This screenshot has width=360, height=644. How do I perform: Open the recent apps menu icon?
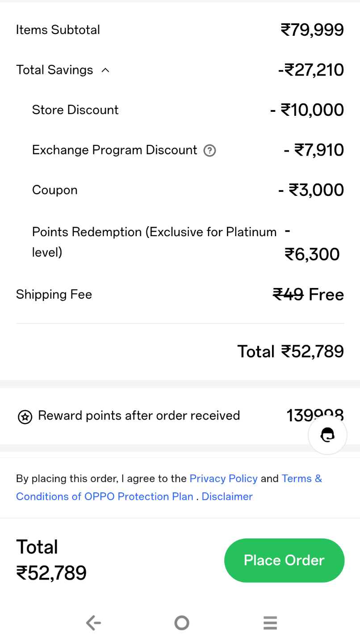coord(270,623)
